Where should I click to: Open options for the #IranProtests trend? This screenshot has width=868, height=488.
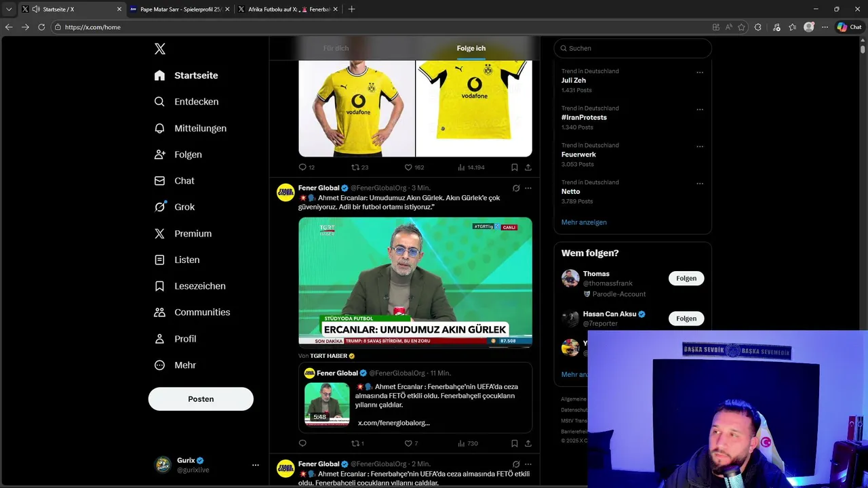click(700, 110)
